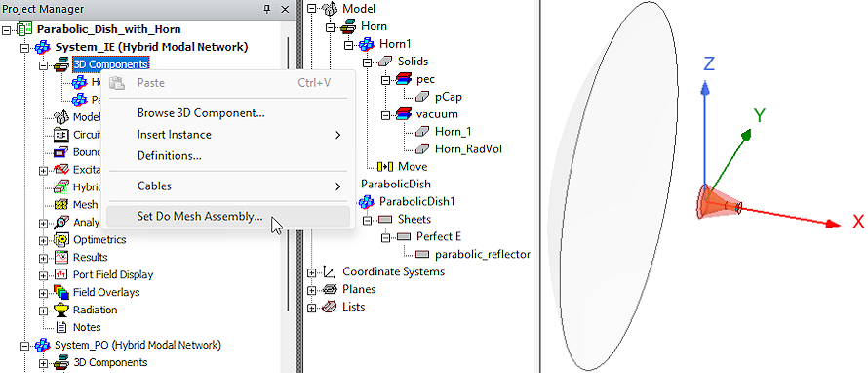Click the orange horn antenna in viewport

coord(719,203)
